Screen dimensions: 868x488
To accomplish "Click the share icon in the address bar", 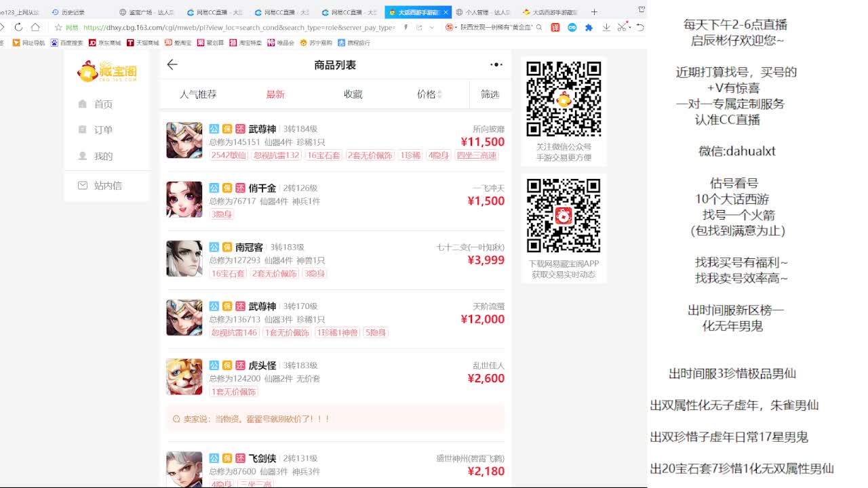I will (419, 27).
